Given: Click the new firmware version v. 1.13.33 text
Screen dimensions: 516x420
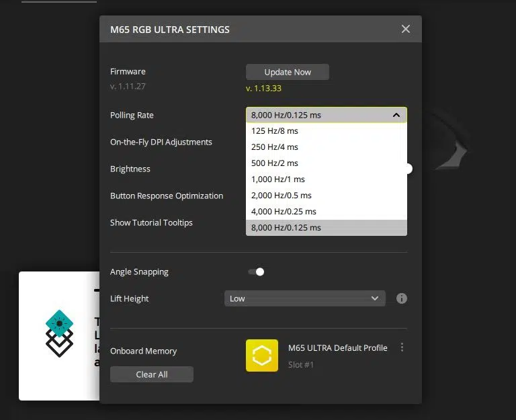Looking at the screenshot, I should 263,88.
